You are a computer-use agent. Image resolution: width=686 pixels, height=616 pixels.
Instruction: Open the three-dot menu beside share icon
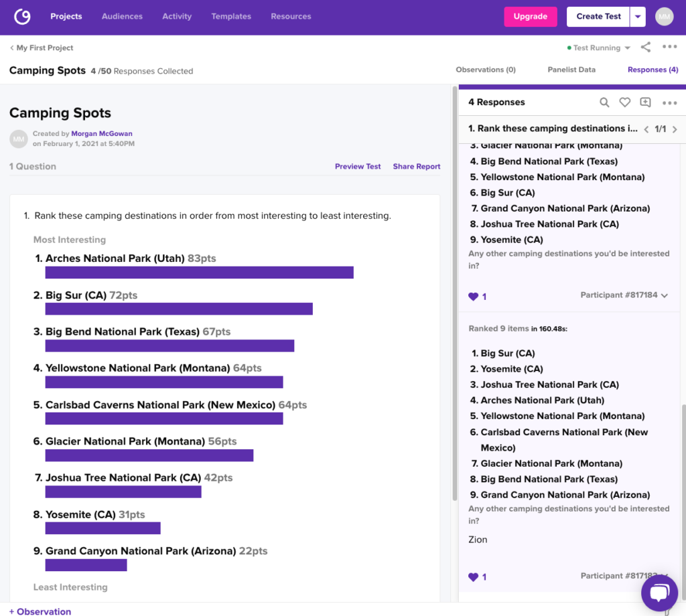coord(669,47)
